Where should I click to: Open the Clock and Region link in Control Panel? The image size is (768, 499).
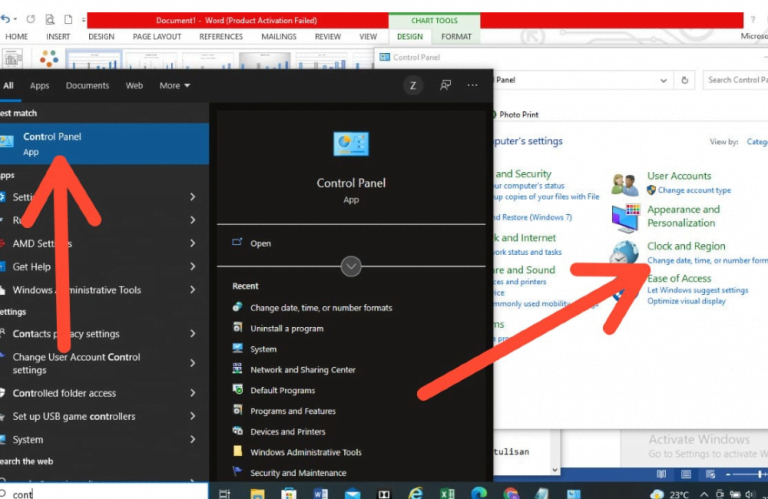(x=686, y=246)
